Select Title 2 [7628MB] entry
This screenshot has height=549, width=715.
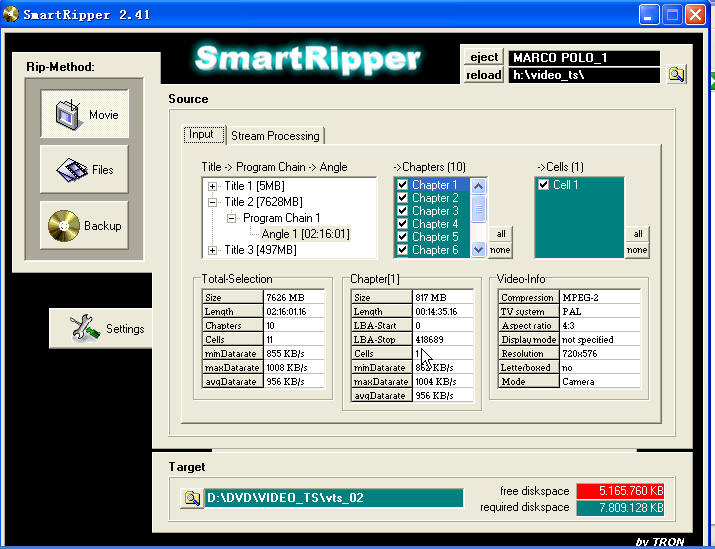263,202
